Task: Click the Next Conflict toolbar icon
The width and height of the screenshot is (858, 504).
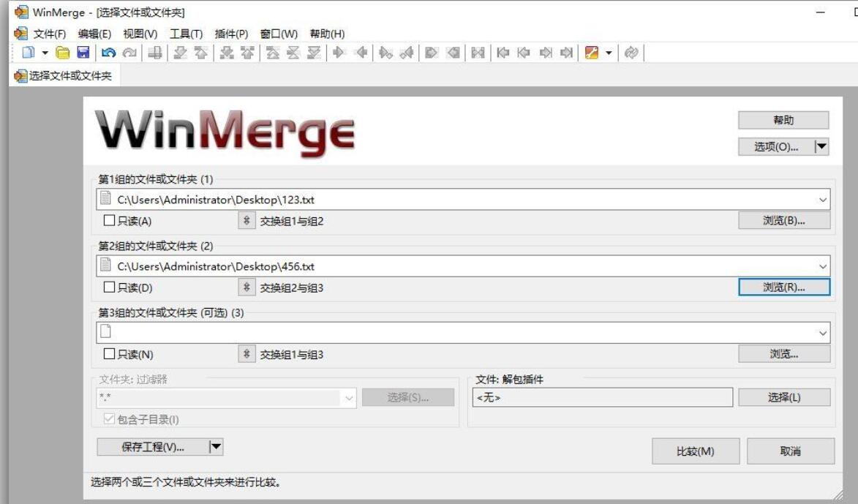Action: pyautogui.click(x=227, y=53)
